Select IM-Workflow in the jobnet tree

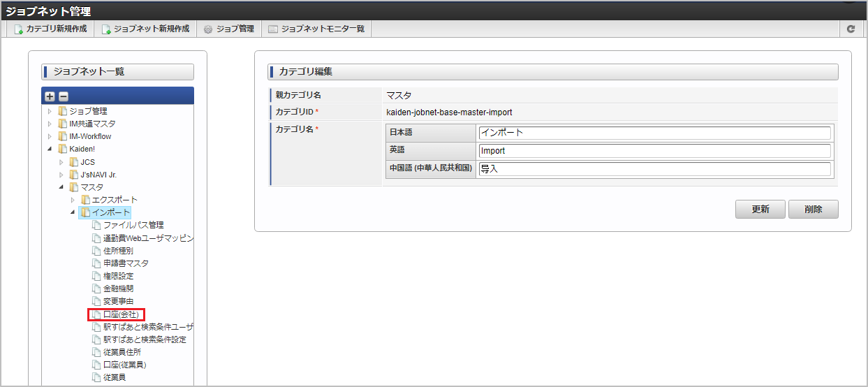90,136
